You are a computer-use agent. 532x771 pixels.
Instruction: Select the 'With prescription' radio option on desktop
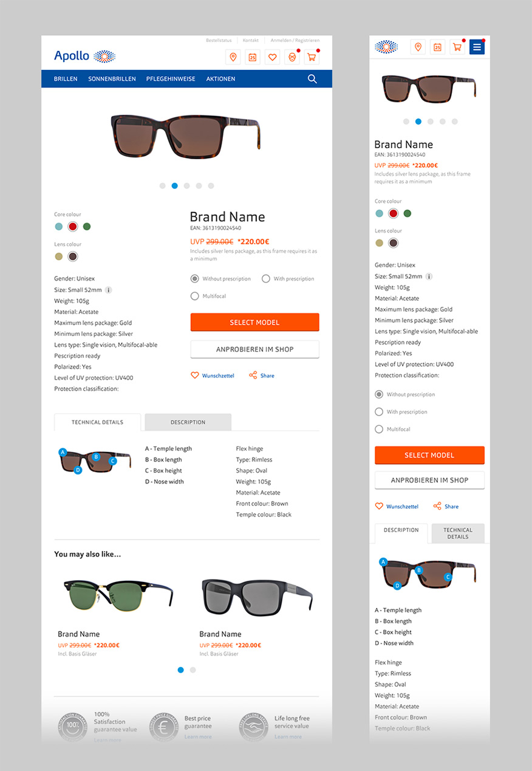point(266,278)
